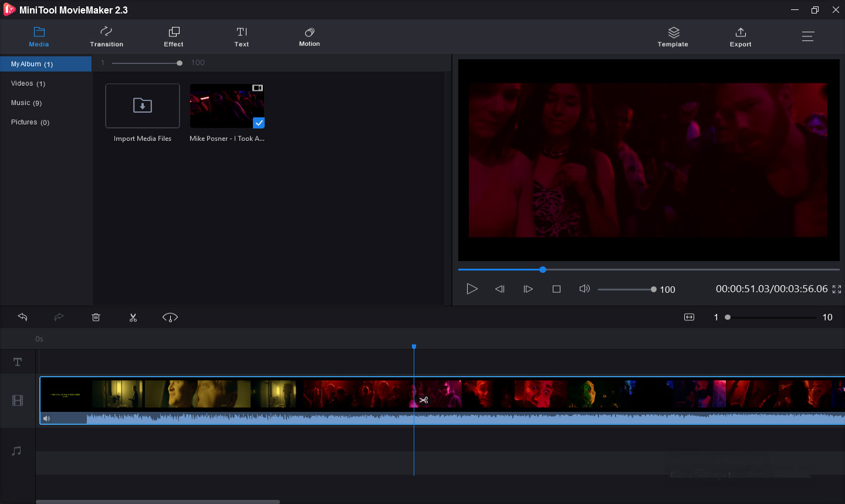Open the Template library
This screenshot has width=845, height=504.
tap(673, 37)
